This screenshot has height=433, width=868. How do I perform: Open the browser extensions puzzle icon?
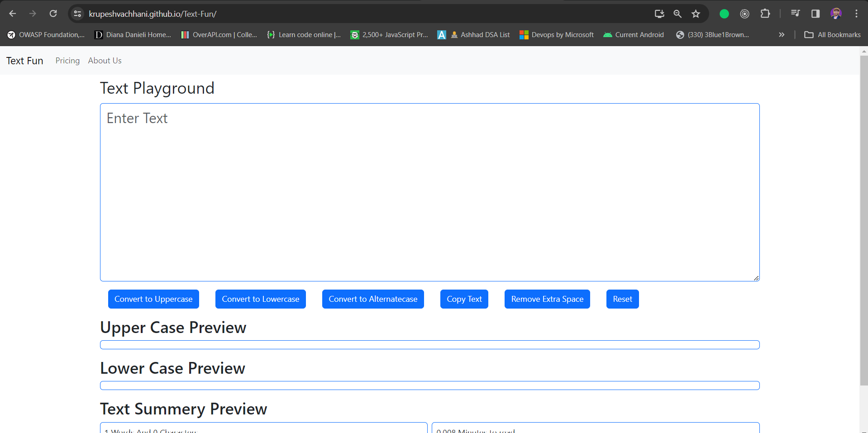coord(765,14)
